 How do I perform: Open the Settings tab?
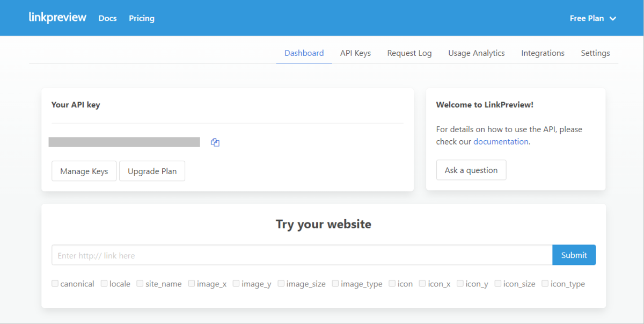point(595,53)
